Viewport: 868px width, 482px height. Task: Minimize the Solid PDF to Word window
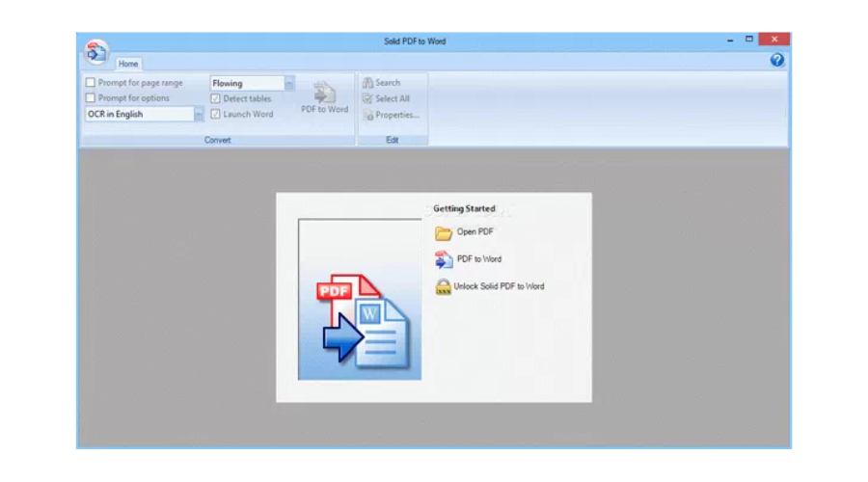coord(730,40)
